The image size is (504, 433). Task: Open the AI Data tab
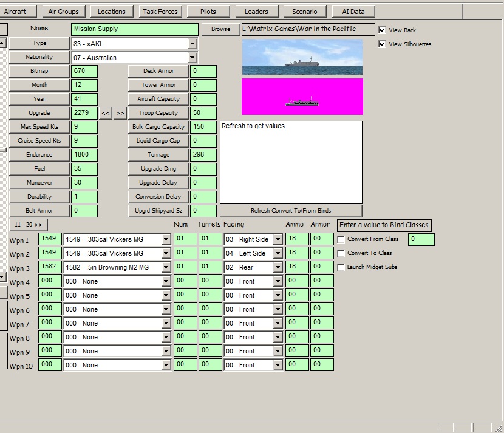coord(353,12)
